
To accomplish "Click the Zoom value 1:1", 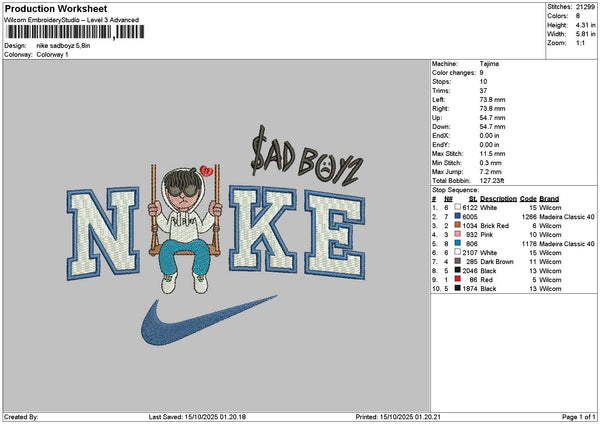I will pyautogui.click(x=580, y=43).
